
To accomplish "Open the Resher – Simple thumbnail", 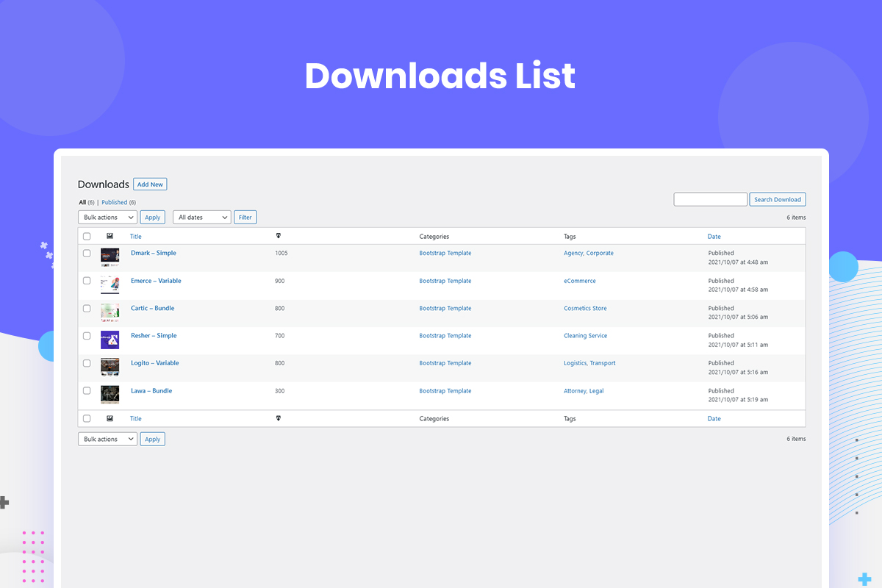I will (x=110, y=340).
